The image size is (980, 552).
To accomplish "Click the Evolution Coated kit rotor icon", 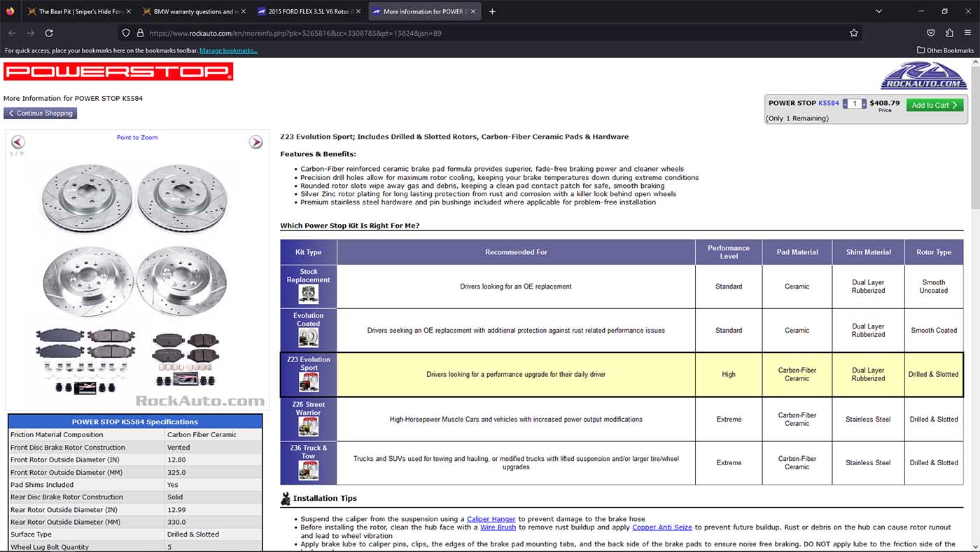I will tap(309, 338).
